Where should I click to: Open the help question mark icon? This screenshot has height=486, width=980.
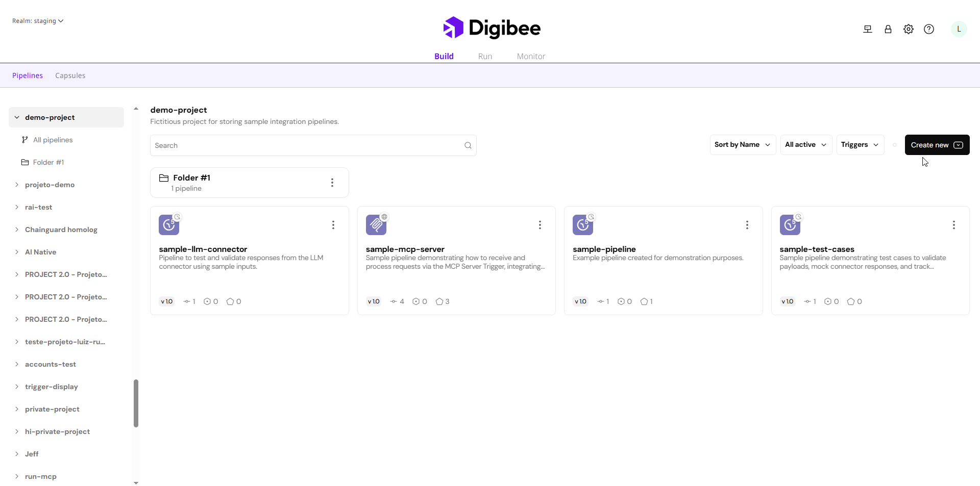tap(929, 29)
